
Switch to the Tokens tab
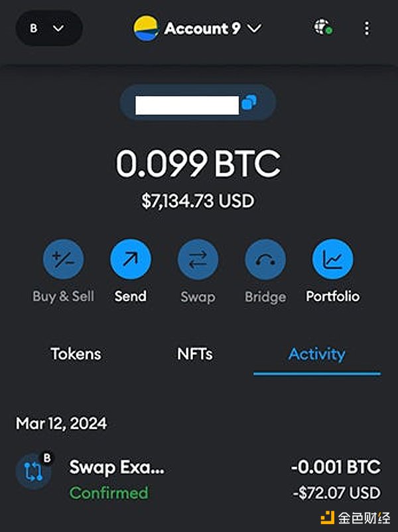pos(76,354)
